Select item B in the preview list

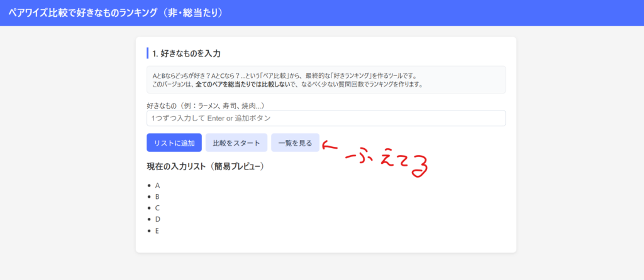pyautogui.click(x=157, y=197)
